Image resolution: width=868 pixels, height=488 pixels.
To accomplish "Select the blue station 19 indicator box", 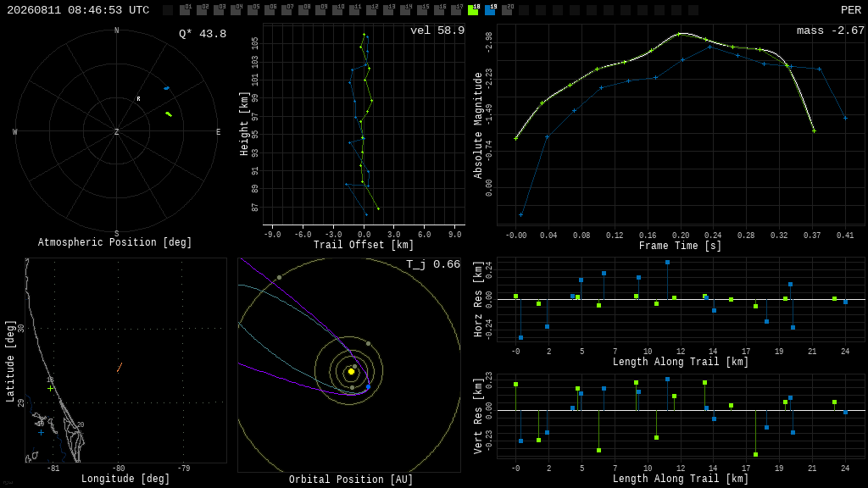I will [490, 10].
